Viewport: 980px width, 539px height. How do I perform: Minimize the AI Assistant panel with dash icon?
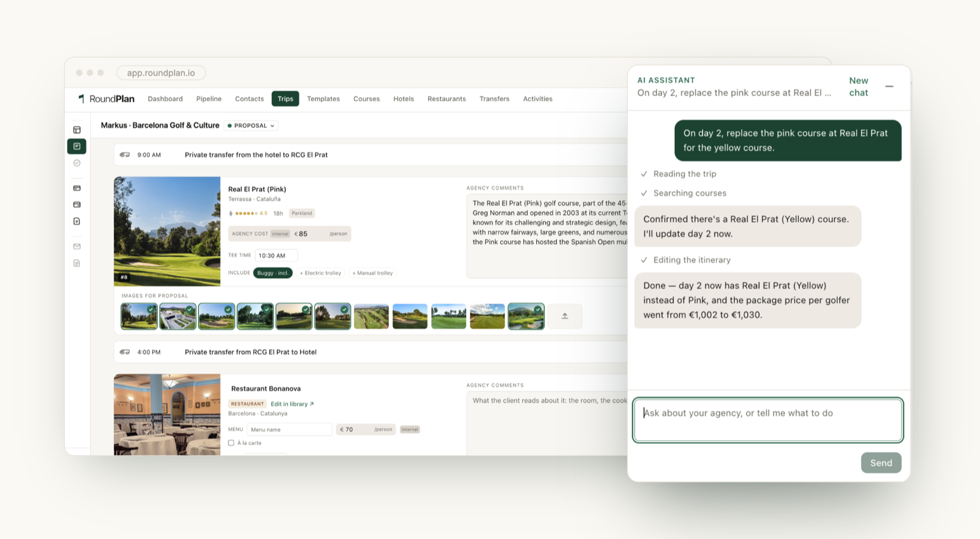pyautogui.click(x=889, y=86)
